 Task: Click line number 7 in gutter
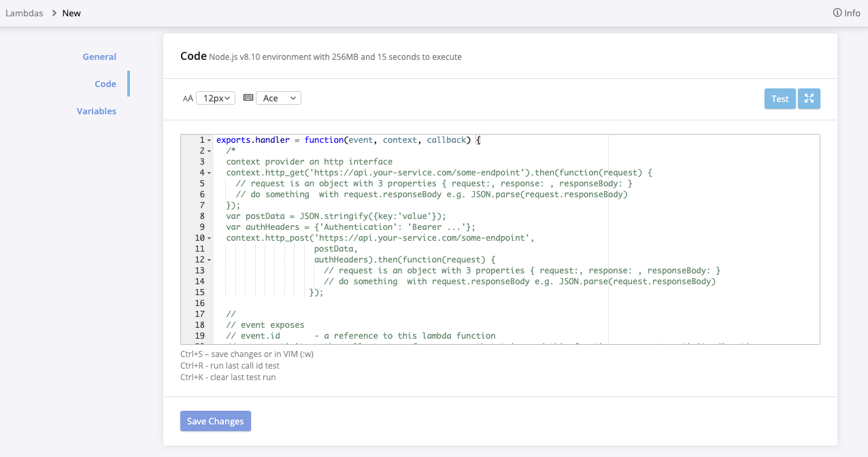pos(202,205)
